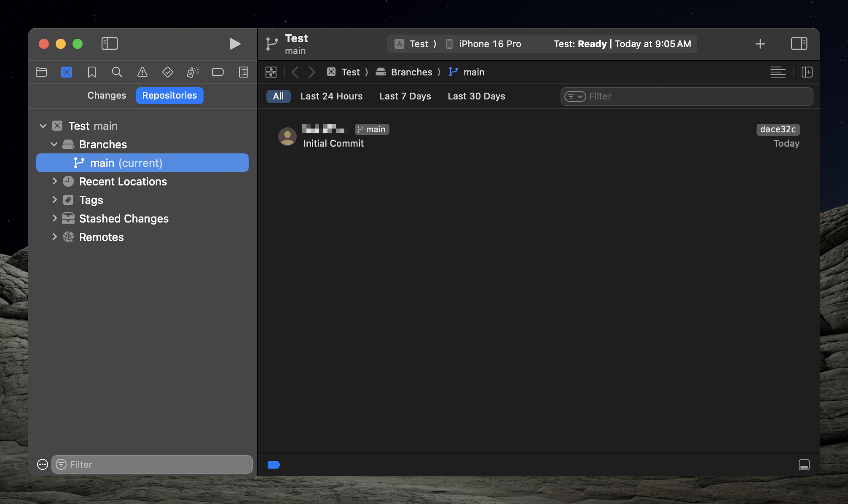The image size is (848, 504).
Task: Toggle the bottom debug area
Action: (804, 465)
